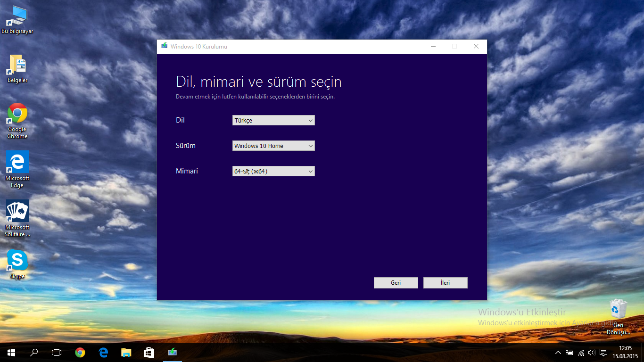Viewport: 644px width, 362px height.
Task: Open Task View on the taskbar
Action: (57, 352)
